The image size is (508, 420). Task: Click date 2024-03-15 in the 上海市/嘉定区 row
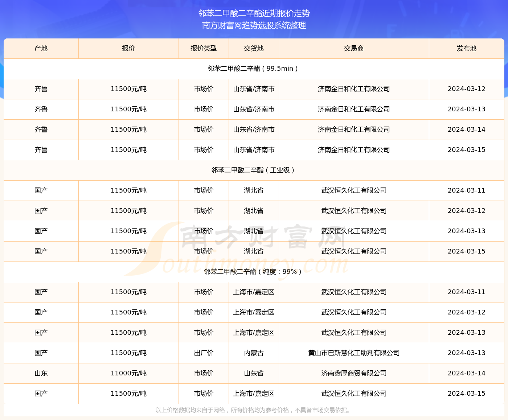coord(466,394)
